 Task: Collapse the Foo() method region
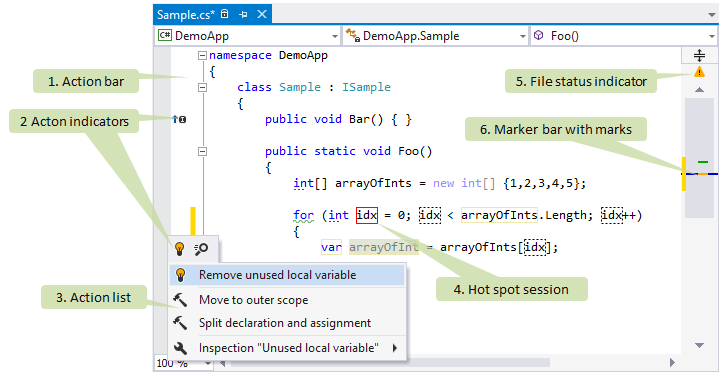[202, 151]
